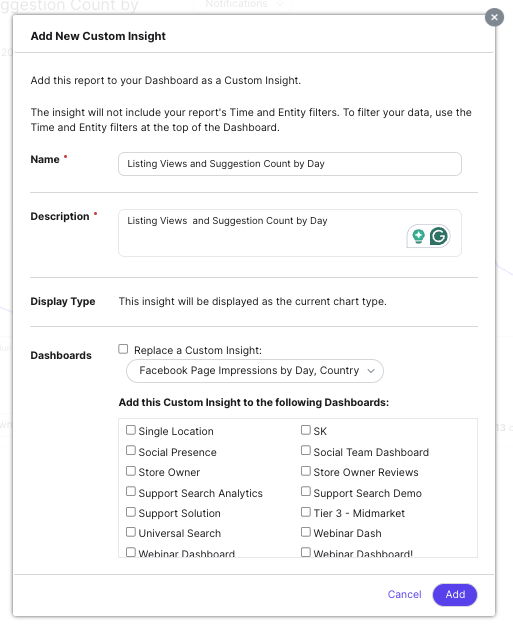This screenshot has height=628, width=513.
Task: Click the Cancel link
Action: coord(404,594)
